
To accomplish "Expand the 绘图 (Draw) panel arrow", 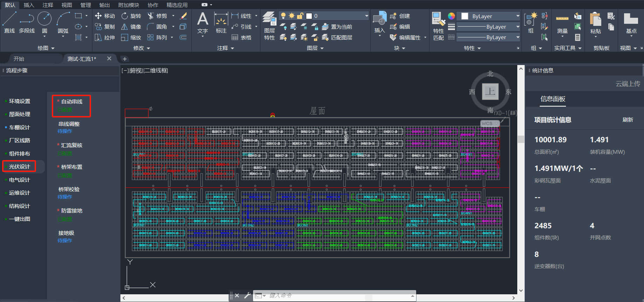I will click(x=53, y=48).
